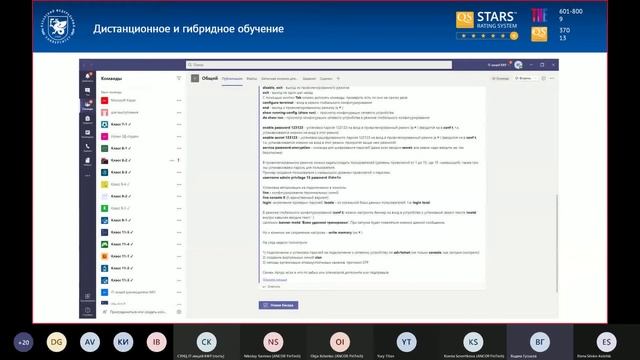Click the Класс 8-2 team avatar
Screen dimensions: 640x360
tap(104, 160)
